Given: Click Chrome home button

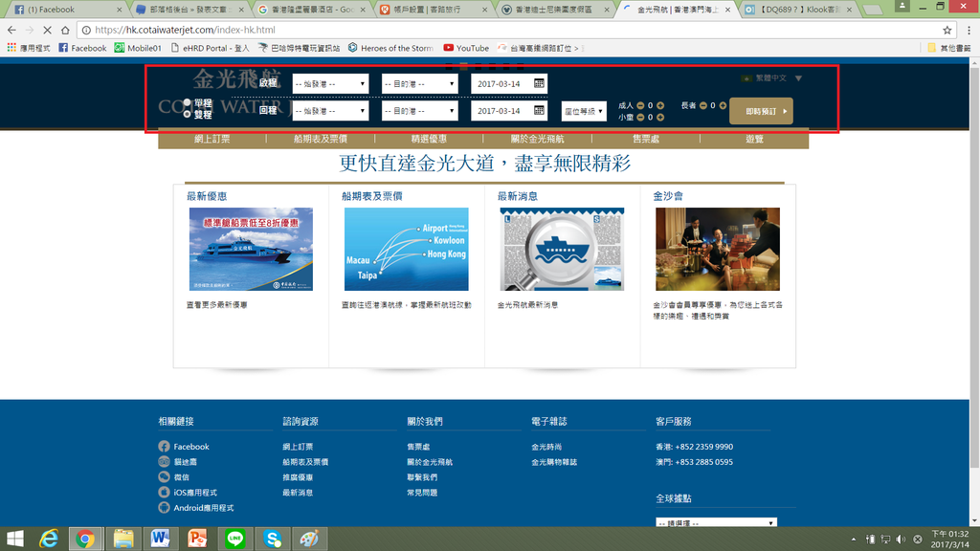Looking at the screenshot, I should (x=65, y=30).
